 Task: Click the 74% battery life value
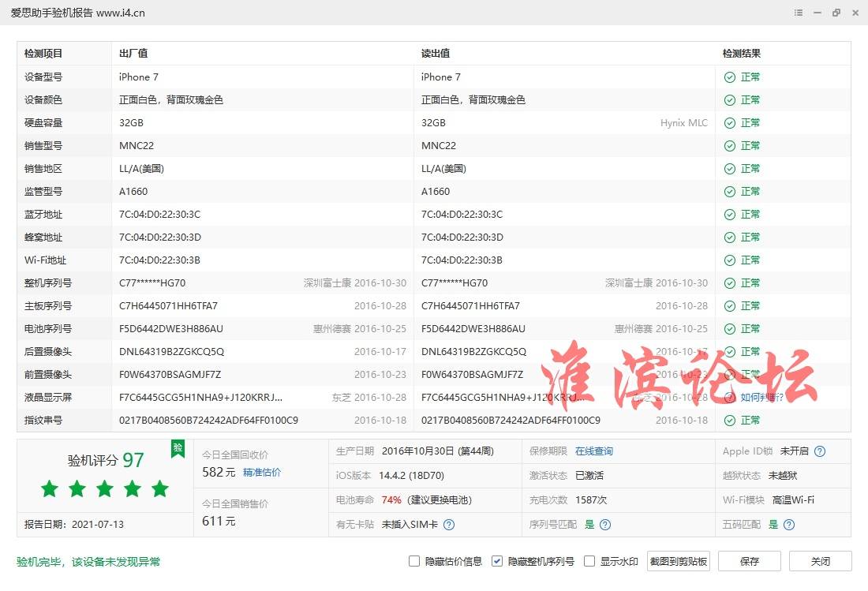click(391, 499)
